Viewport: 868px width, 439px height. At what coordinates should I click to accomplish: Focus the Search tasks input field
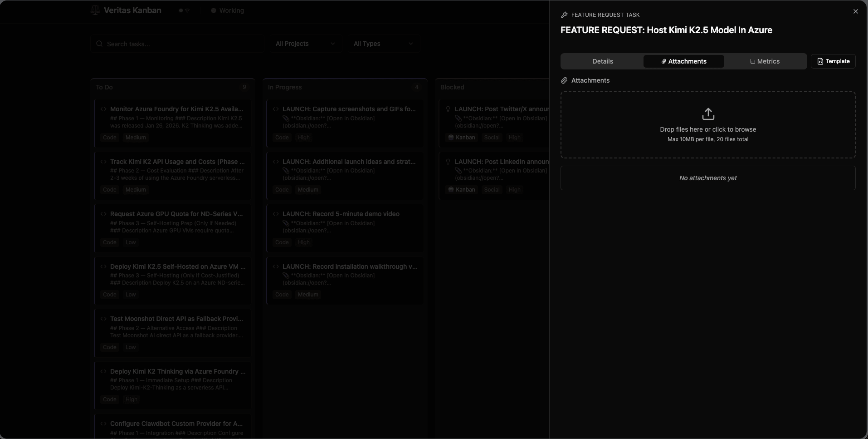coord(181,44)
